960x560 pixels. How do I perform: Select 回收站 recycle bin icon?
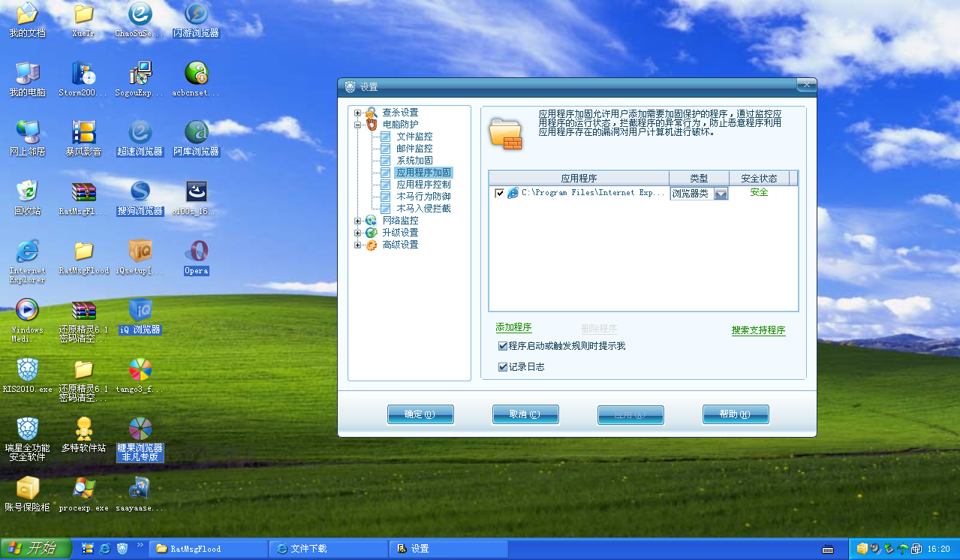[x=27, y=197]
